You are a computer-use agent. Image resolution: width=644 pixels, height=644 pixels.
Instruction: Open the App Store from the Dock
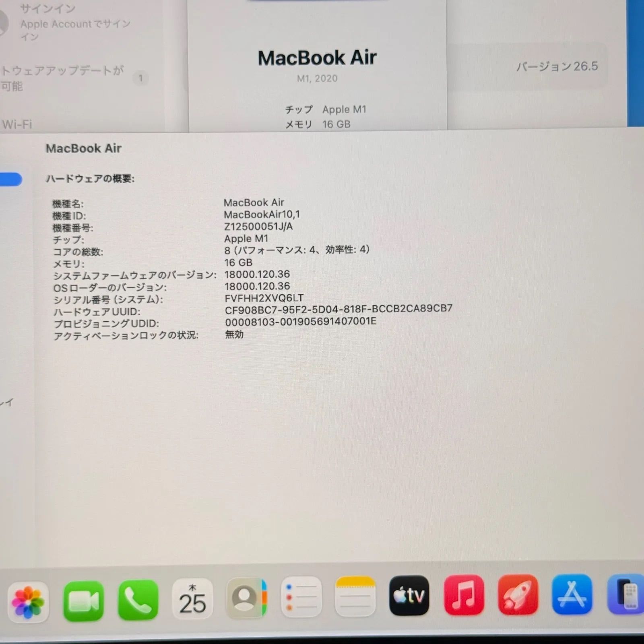[572, 594]
